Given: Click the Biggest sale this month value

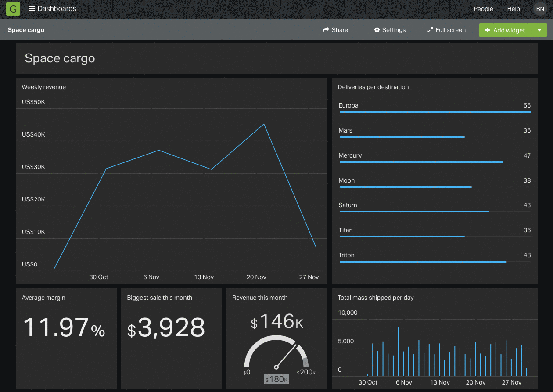Looking at the screenshot, I should coord(166,327).
